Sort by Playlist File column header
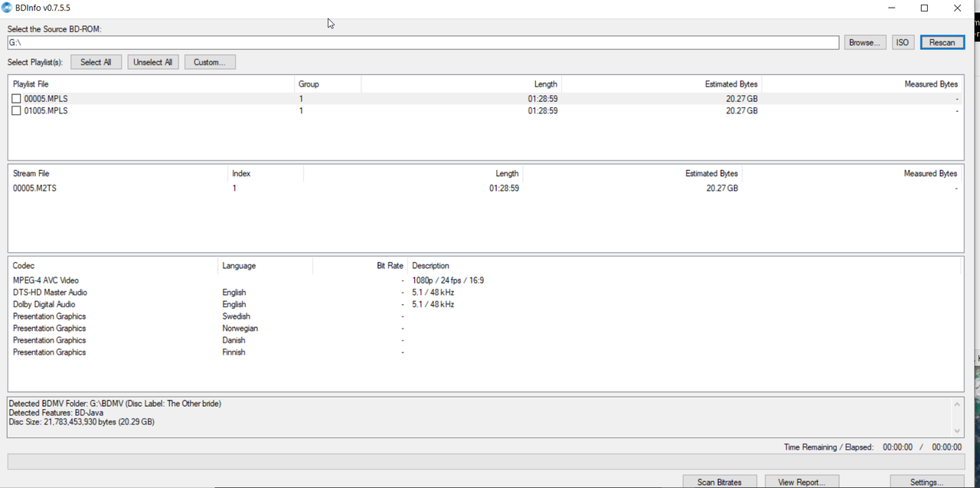The image size is (980, 488). click(x=152, y=84)
